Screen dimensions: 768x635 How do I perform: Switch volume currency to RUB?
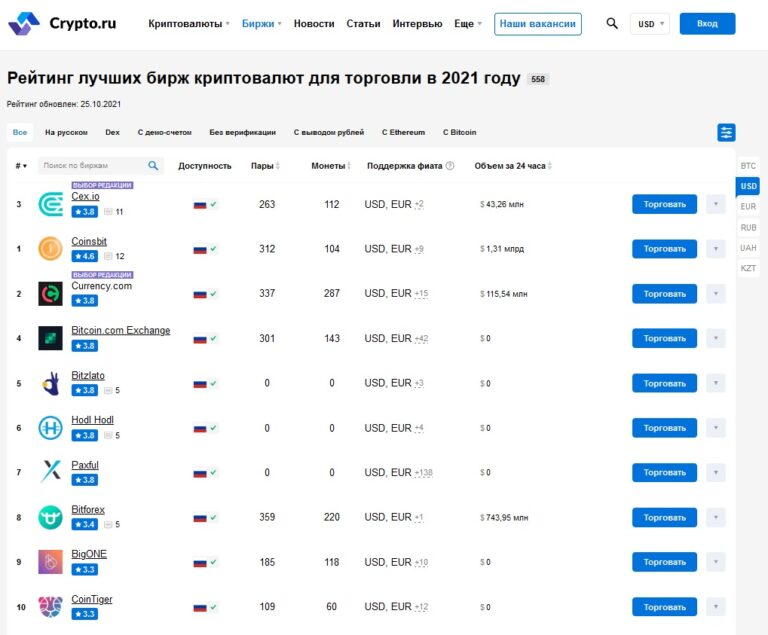[748, 227]
